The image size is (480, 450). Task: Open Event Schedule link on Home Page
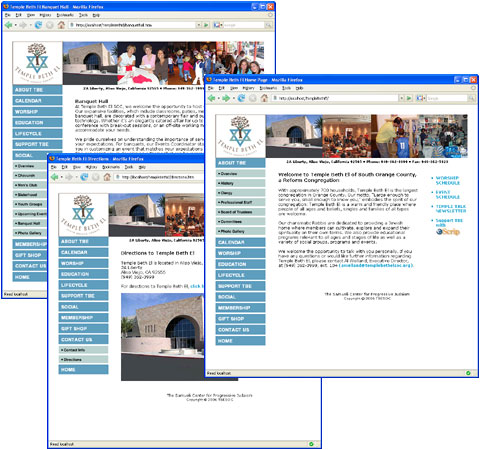click(x=448, y=194)
